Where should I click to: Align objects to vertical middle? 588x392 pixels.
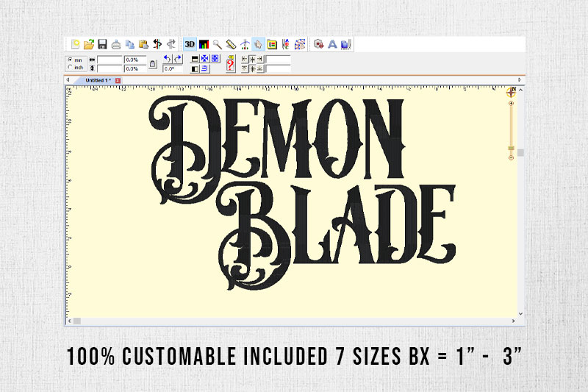pos(253,68)
